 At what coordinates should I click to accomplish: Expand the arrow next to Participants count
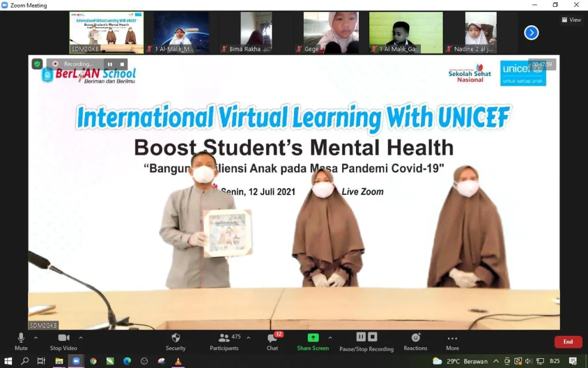[x=248, y=338]
